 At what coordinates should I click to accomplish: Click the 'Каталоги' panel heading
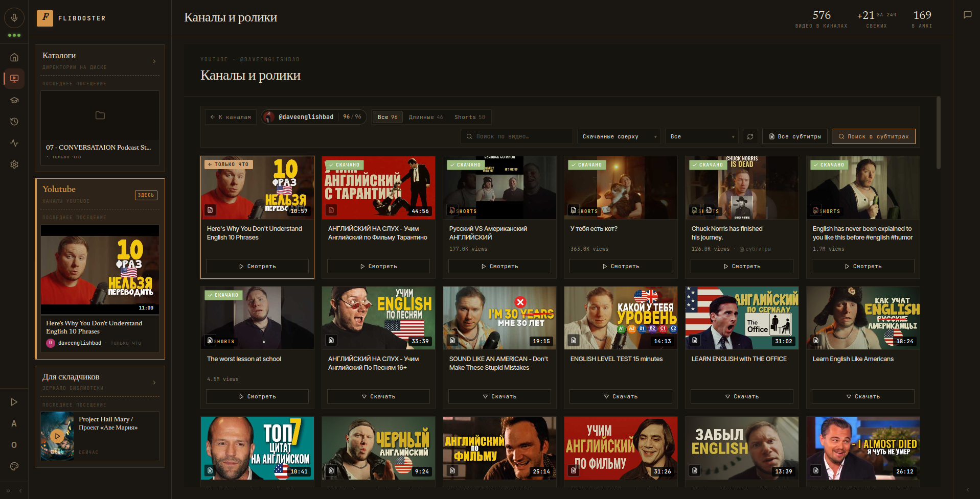point(59,55)
